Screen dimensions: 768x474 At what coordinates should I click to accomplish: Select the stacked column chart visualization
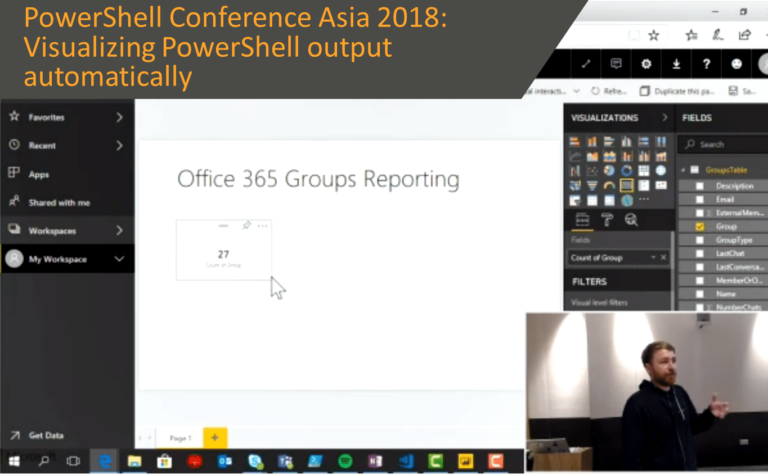[x=592, y=142]
